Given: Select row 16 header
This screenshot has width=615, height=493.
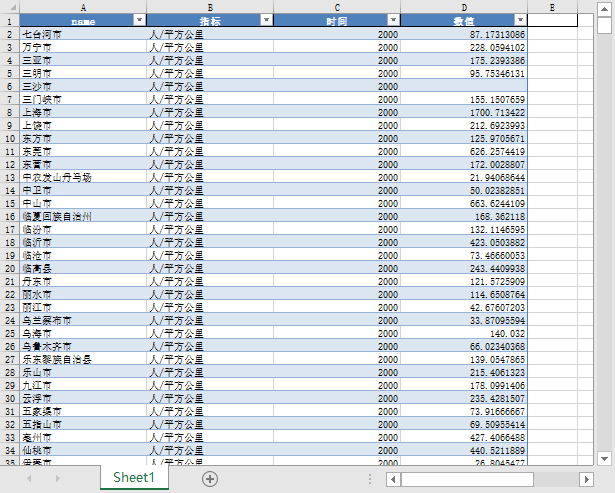Looking at the screenshot, I should [x=10, y=216].
